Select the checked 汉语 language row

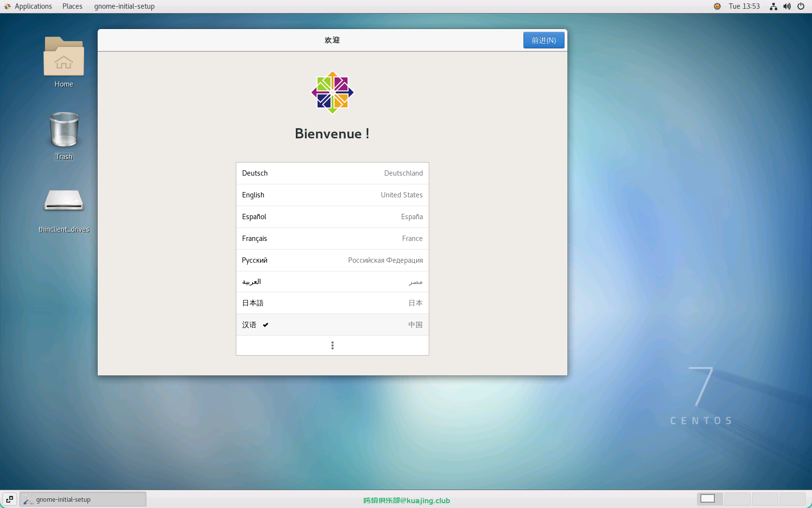tap(333, 325)
